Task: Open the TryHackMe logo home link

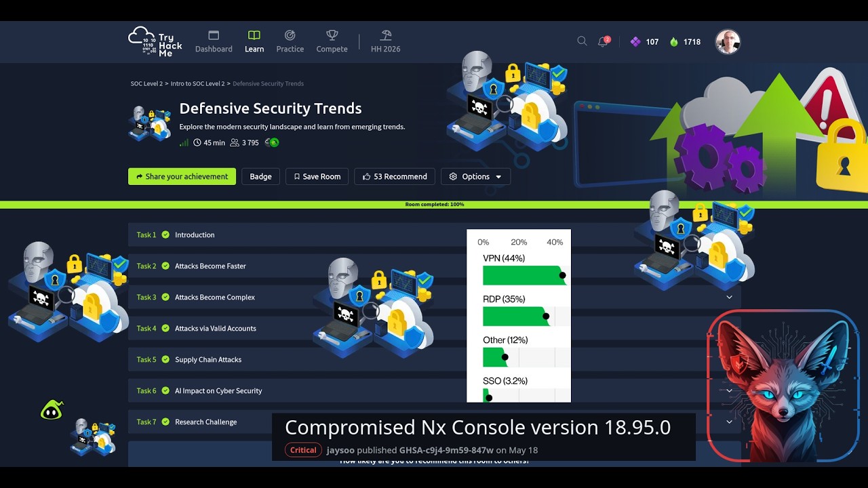Action: click(155, 41)
